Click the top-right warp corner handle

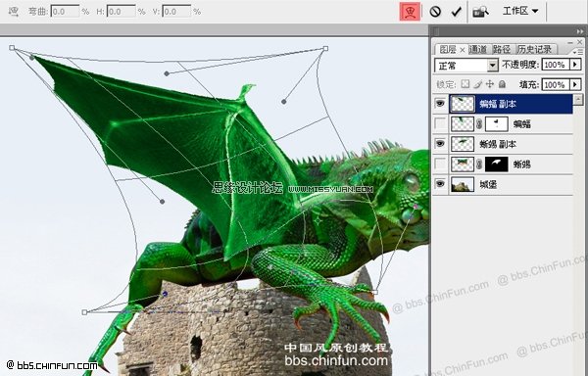325,48
